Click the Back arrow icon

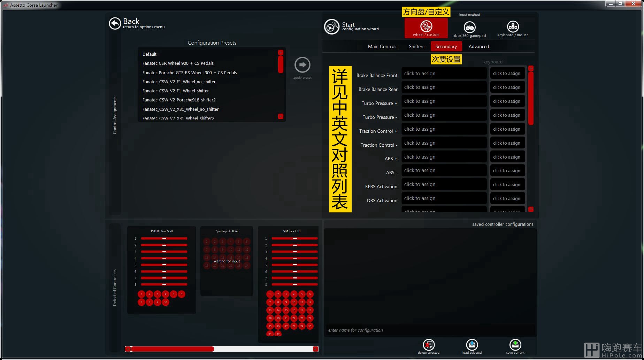pos(115,23)
